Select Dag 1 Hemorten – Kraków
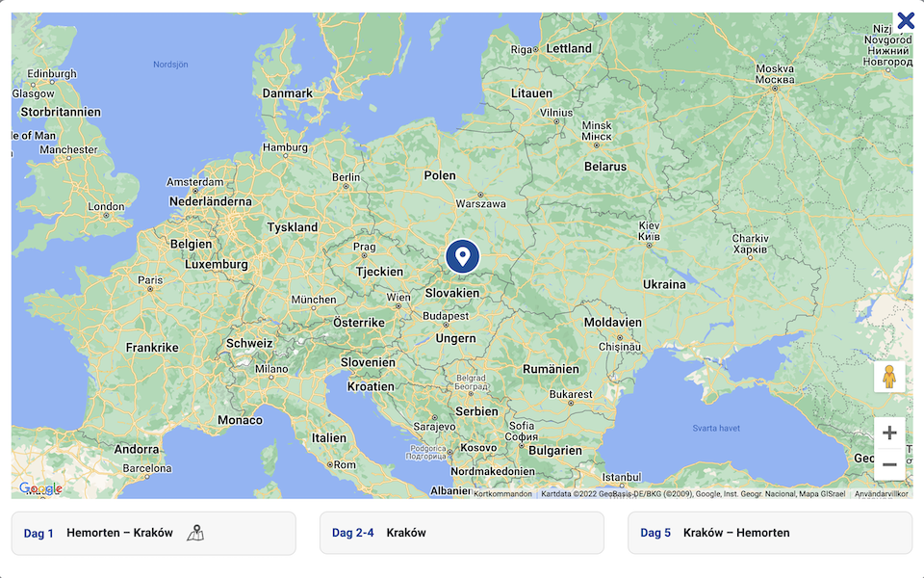 154,533
